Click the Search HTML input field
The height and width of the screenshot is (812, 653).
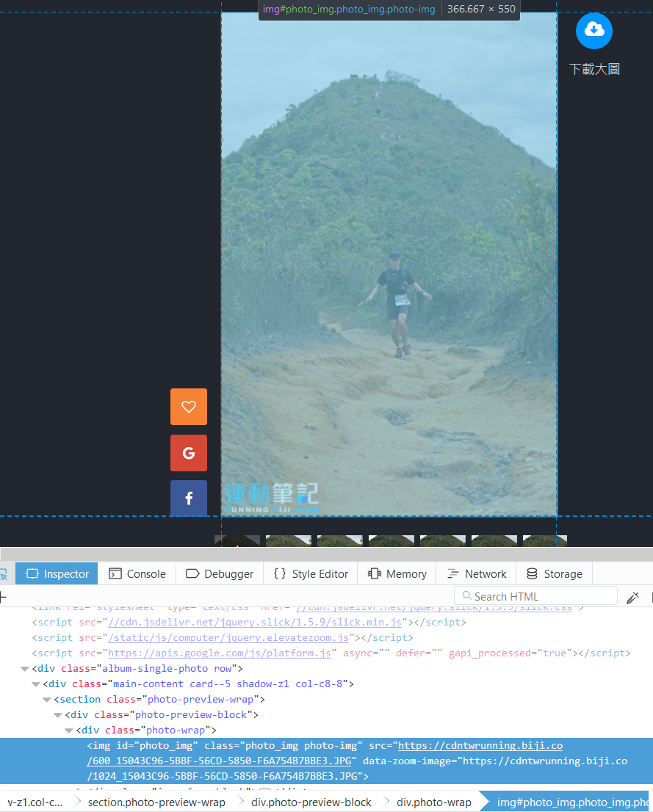click(x=536, y=596)
